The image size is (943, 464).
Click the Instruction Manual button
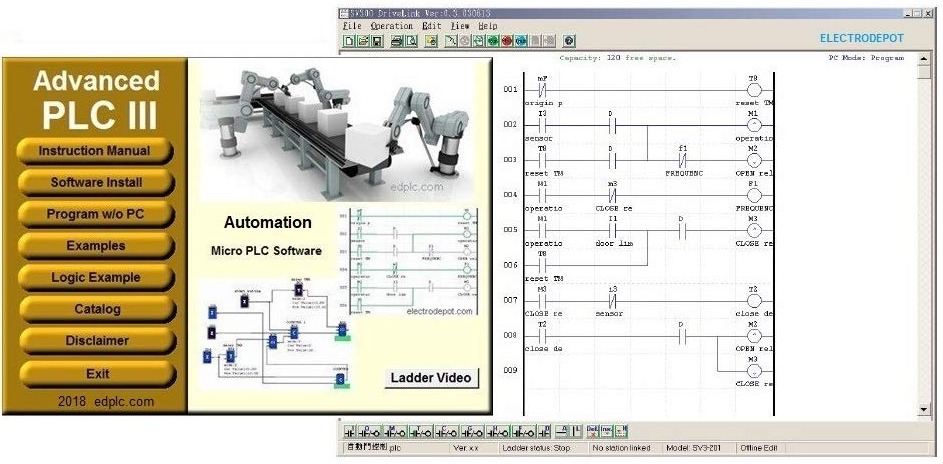click(x=95, y=151)
